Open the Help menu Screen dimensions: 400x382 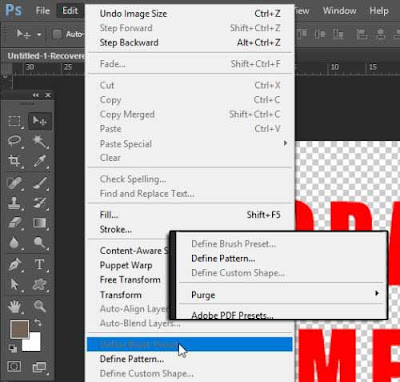pyautogui.click(x=379, y=11)
